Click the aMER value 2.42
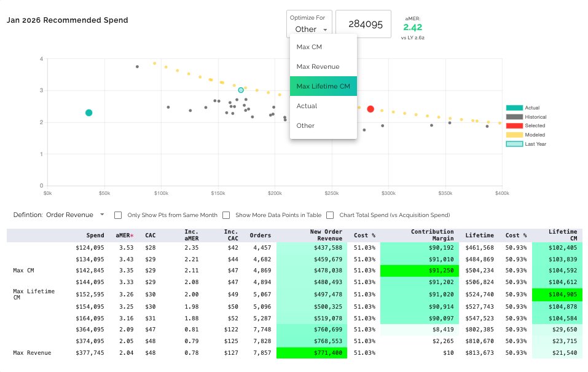Image resolution: width=588 pixels, height=372 pixels. tap(412, 28)
